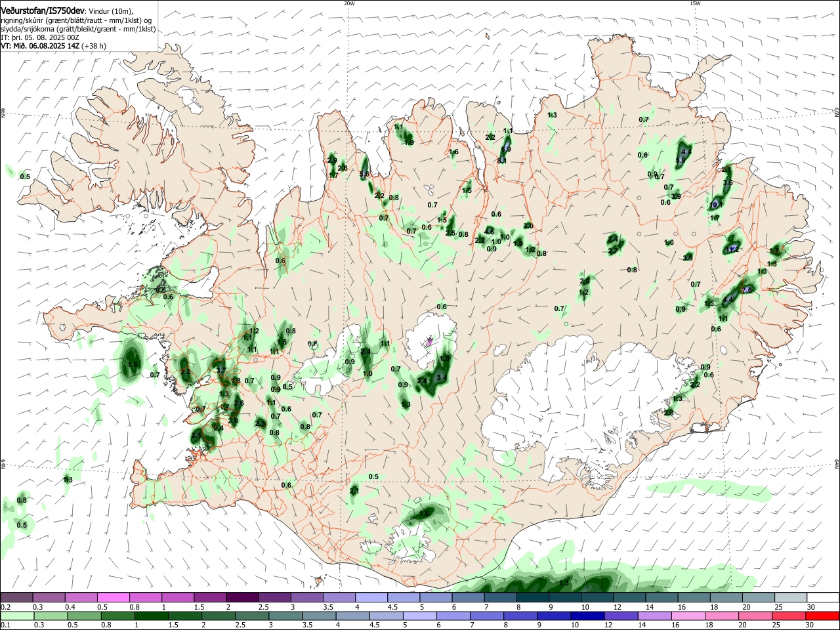The height and width of the screenshot is (630, 840).
Task: Choose the darkest green swatch labeled 1
Action: (152, 616)
